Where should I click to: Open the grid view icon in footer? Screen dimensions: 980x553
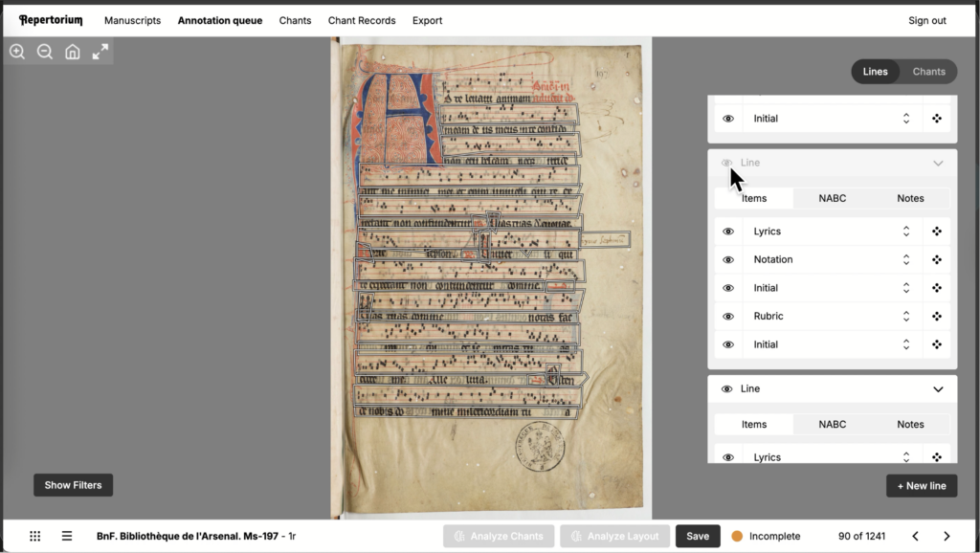(35, 537)
